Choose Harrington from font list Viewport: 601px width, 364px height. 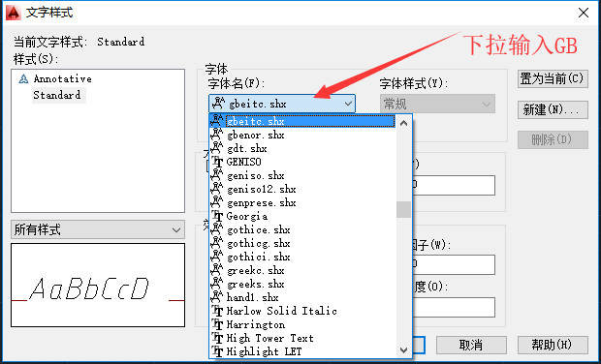[302, 324]
